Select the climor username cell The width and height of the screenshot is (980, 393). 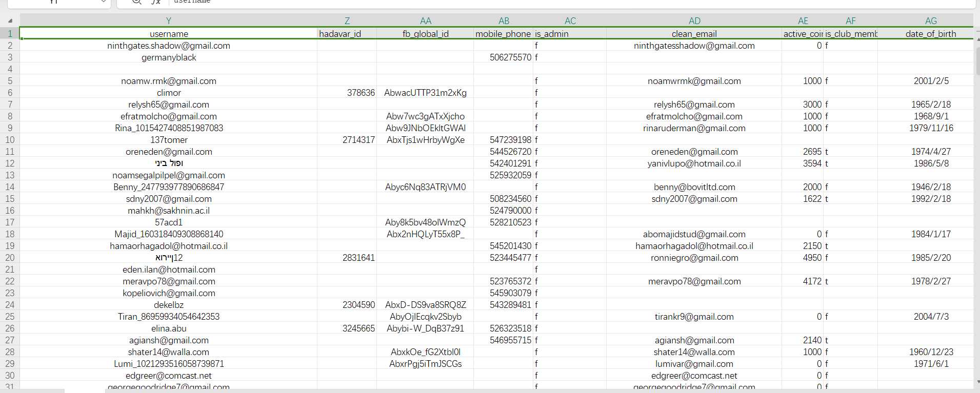pos(169,93)
